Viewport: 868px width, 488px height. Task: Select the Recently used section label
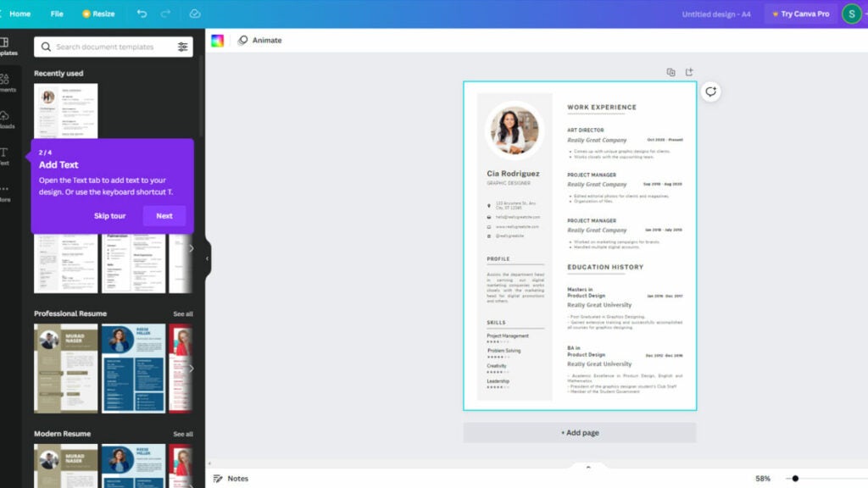pos(58,73)
